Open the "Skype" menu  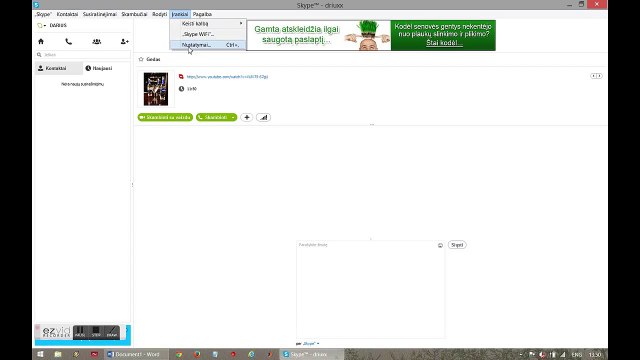(43, 14)
